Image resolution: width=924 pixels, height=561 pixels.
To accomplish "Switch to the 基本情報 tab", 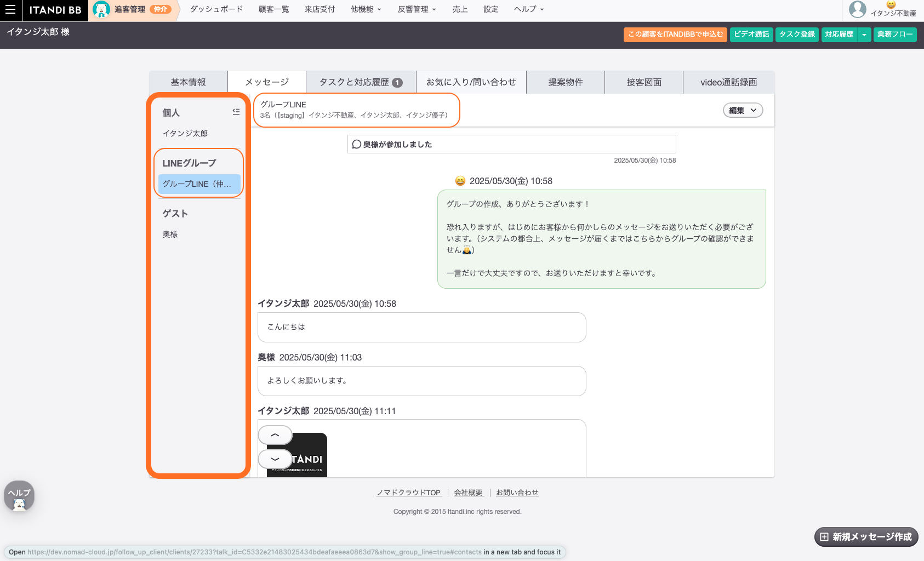I will pyautogui.click(x=188, y=82).
